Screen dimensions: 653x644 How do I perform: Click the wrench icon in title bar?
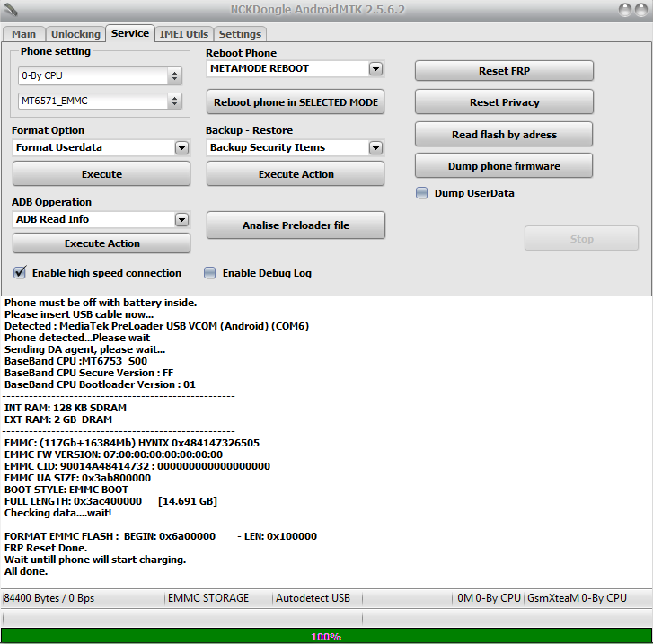point(11,10)
